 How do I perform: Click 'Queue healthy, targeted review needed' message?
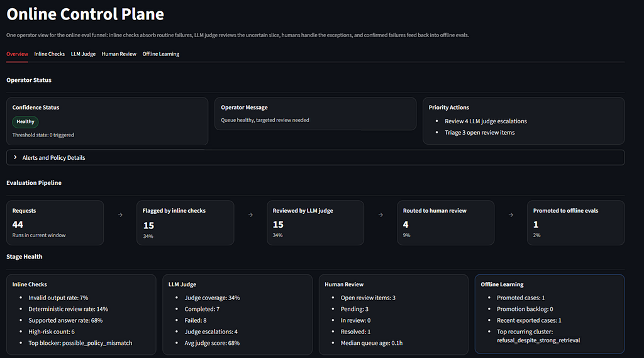click(x=265, y=120)
